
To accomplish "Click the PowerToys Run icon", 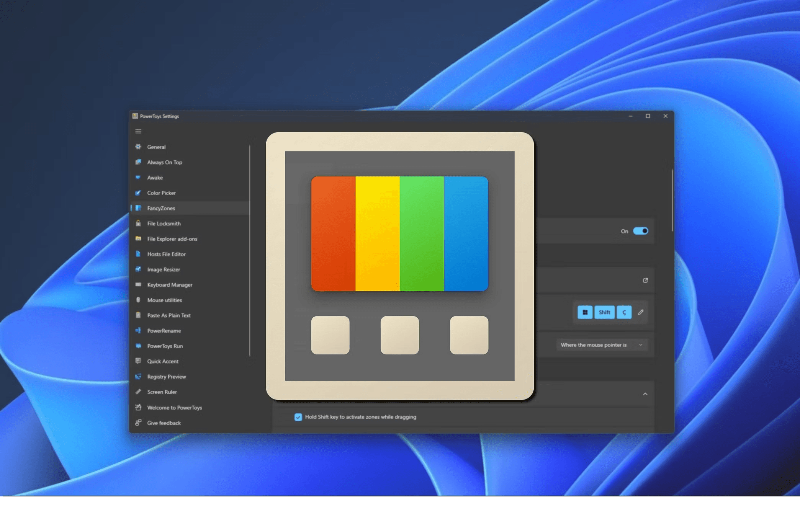I will [138, 346].
